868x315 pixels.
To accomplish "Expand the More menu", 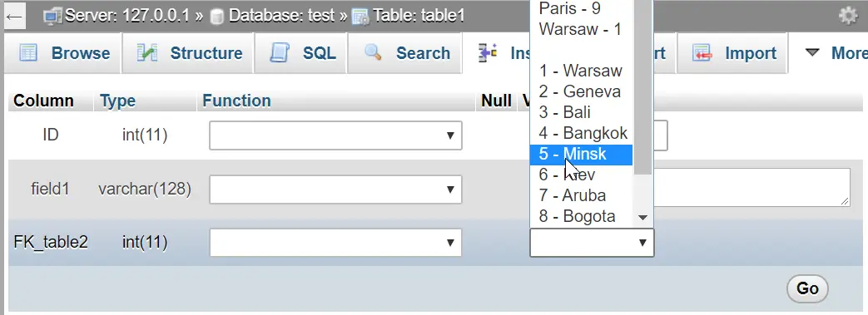I will pos(836,53).
